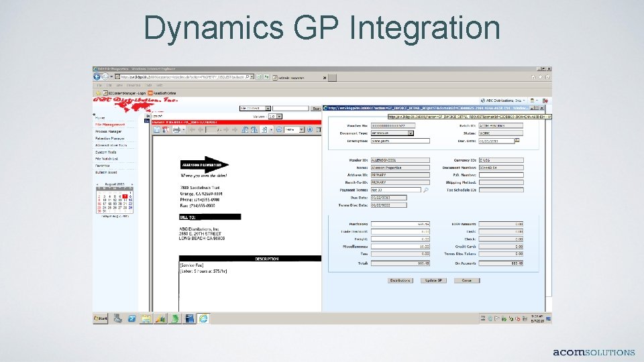Click the Payment Terms input field

(396, 190)
